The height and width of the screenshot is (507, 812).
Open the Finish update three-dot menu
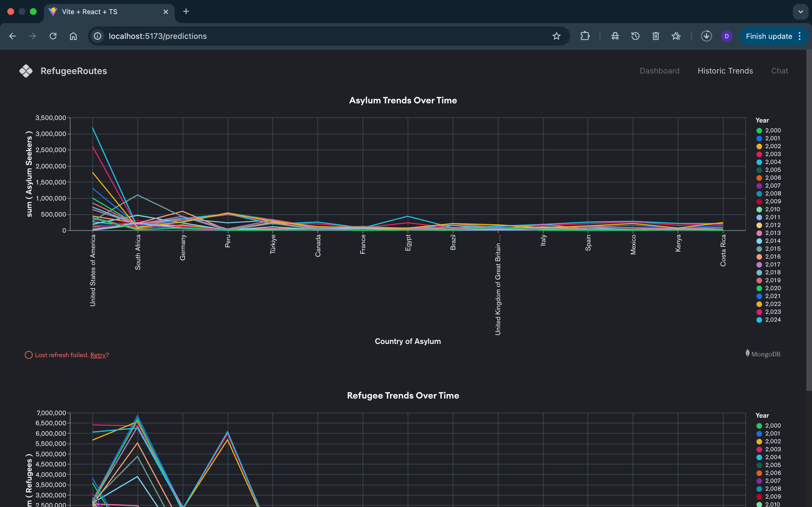800,36
